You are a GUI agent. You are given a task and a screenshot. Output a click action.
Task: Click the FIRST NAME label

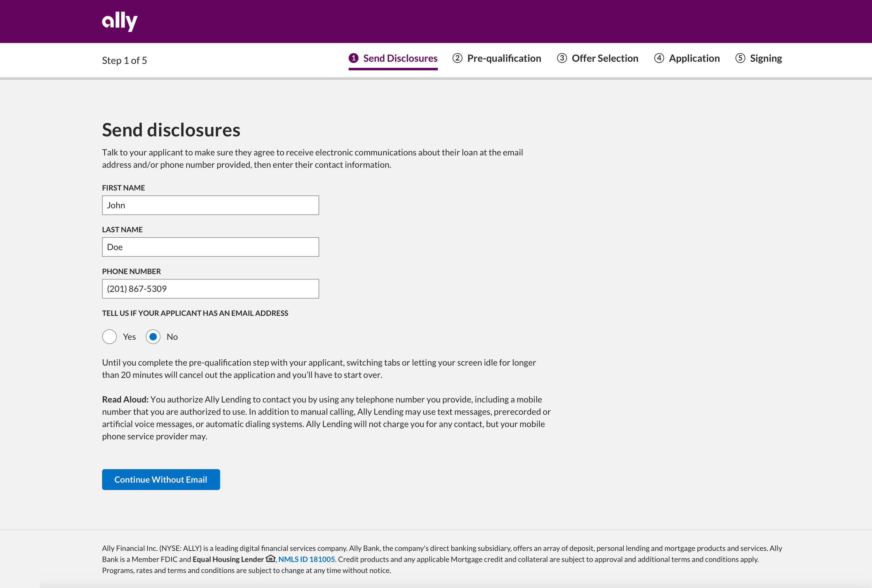tap(123, 188)
